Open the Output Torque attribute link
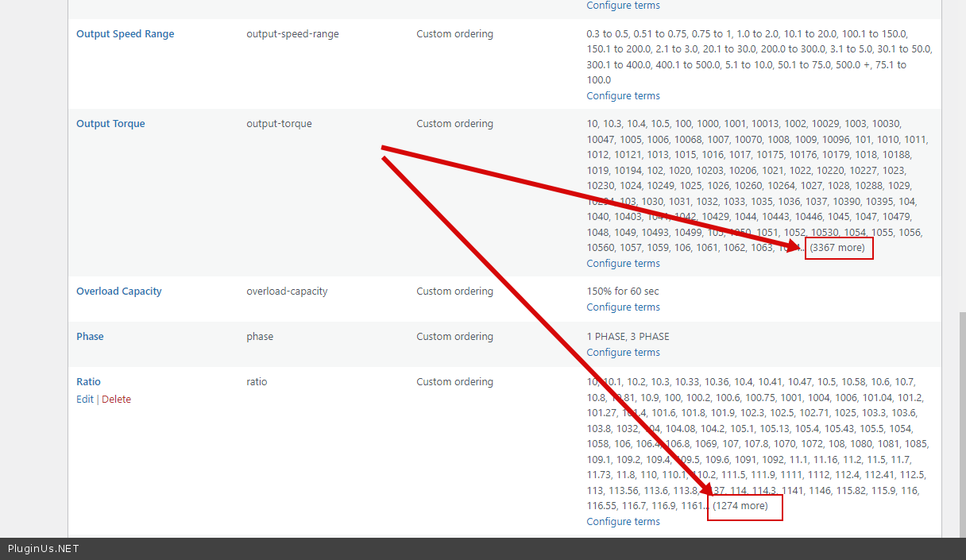This screenshot has height=560, width=966. click(110, 124)
